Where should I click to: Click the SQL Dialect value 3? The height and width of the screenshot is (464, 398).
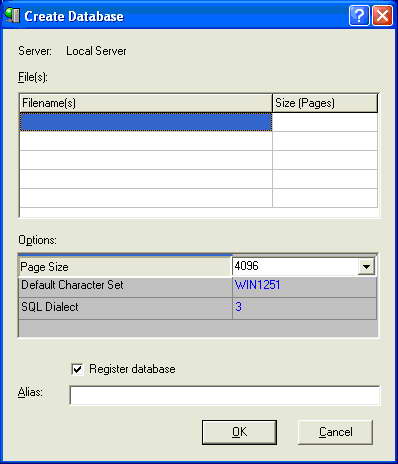[238, 306]
